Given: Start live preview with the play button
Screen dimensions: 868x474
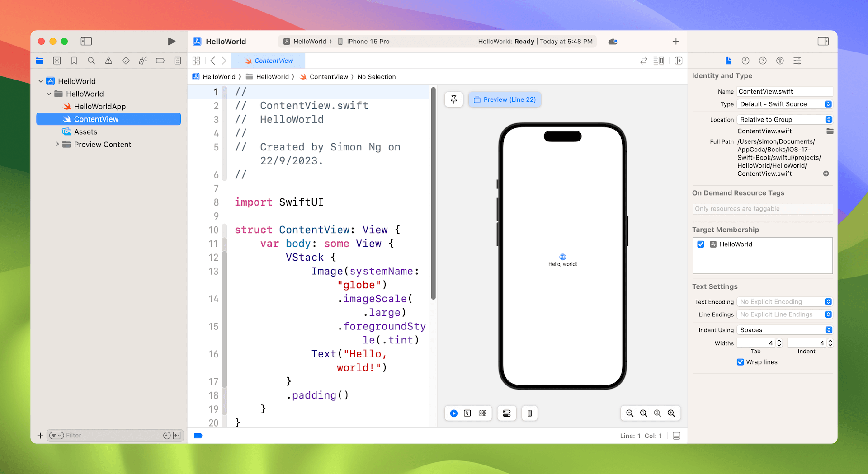Looking at the screenshot, I should click(453, 413).
